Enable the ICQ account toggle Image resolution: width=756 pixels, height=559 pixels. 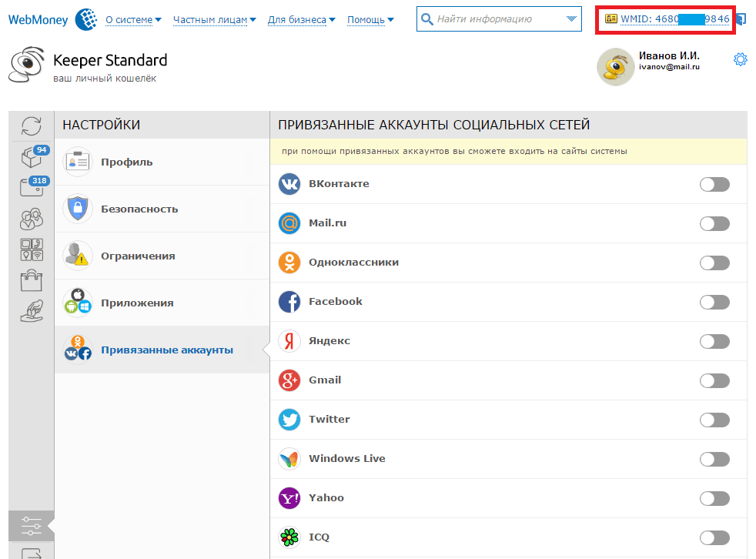click(714, 537)
